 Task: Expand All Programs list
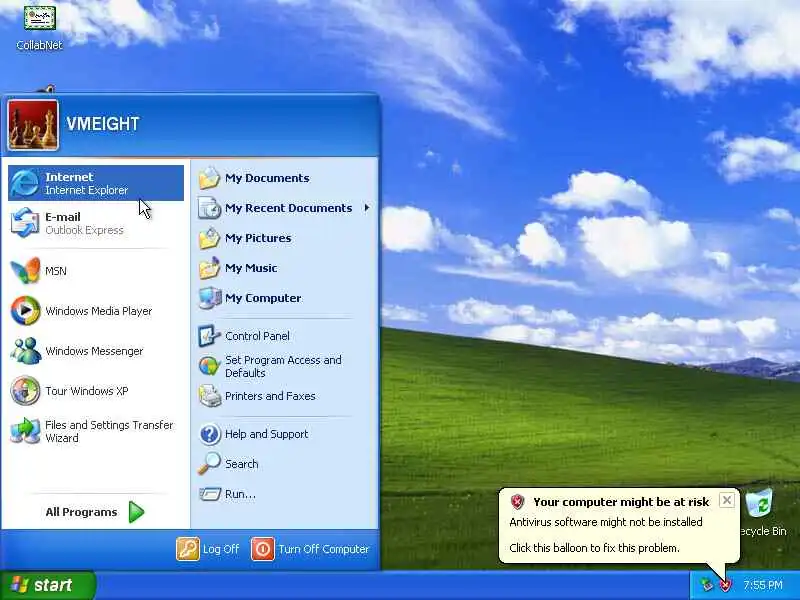(x=96, y=512)
